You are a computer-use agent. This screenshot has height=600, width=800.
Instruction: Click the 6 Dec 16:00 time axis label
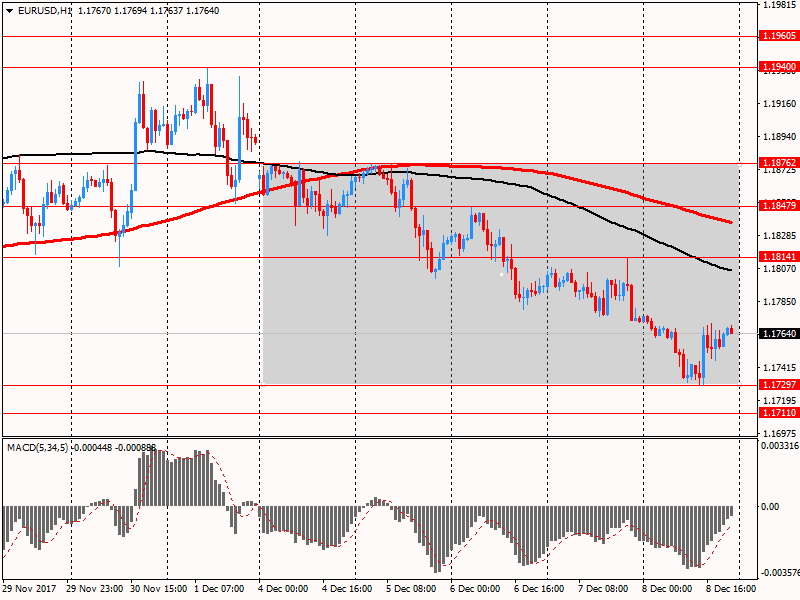pyautogui.click(x=539, y=588)
